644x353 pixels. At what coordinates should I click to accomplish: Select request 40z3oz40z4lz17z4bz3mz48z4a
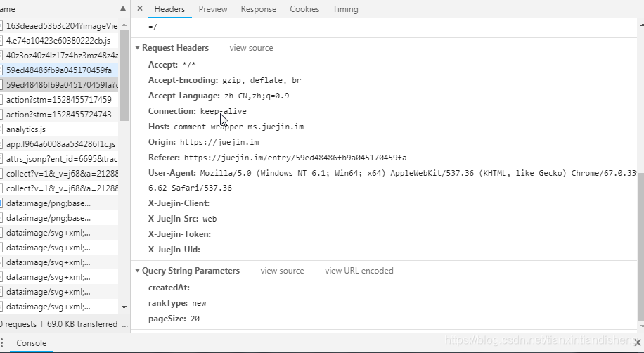tap(62, 56)
